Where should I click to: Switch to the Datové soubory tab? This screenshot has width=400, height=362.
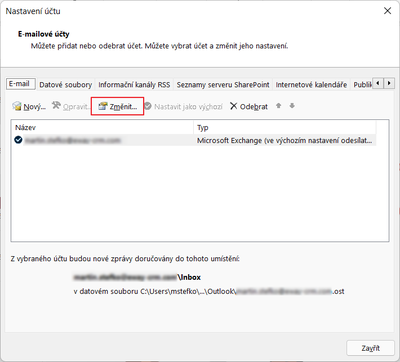pyautogui.click(x=66, y=85)
